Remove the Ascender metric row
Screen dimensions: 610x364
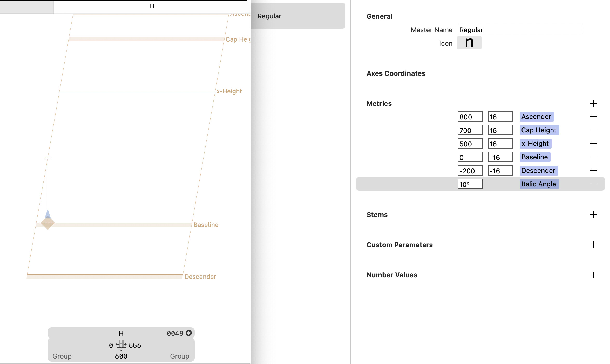pos(593,117)
